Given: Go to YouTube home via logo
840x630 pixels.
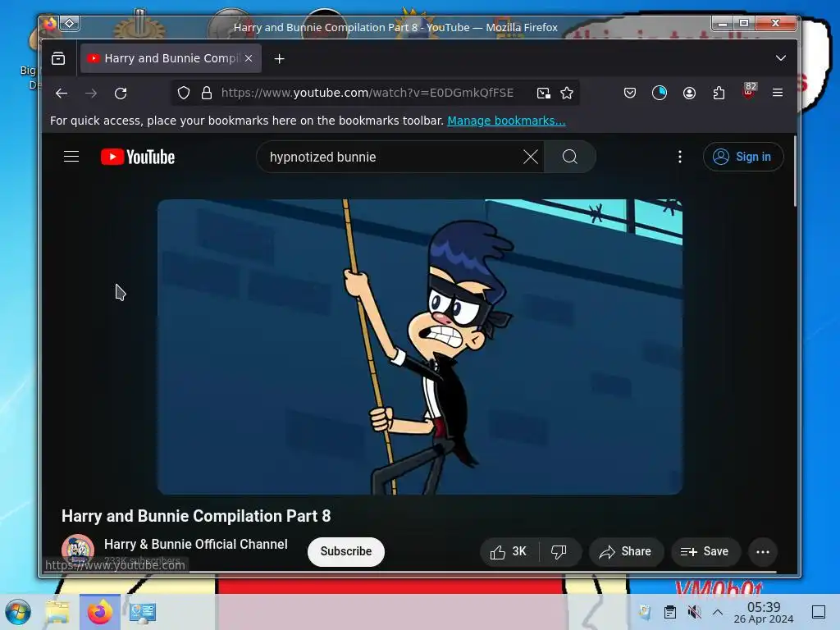Looking at the screenshot, I should point(138,157).
